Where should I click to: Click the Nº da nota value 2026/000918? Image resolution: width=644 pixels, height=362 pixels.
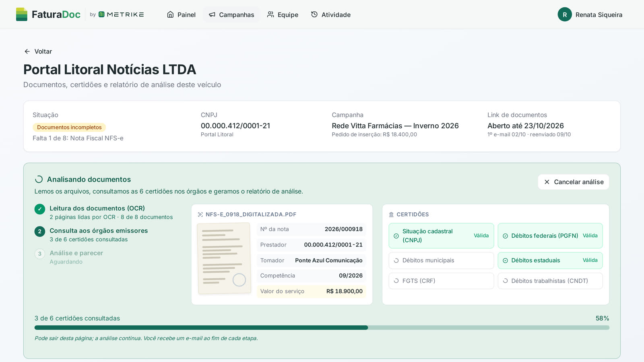tap(344, 229)
